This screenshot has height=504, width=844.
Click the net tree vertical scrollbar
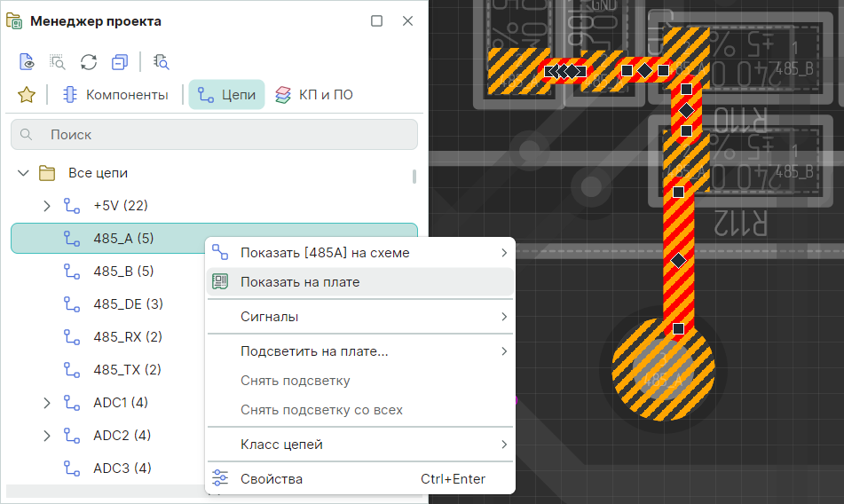(414, 177)
